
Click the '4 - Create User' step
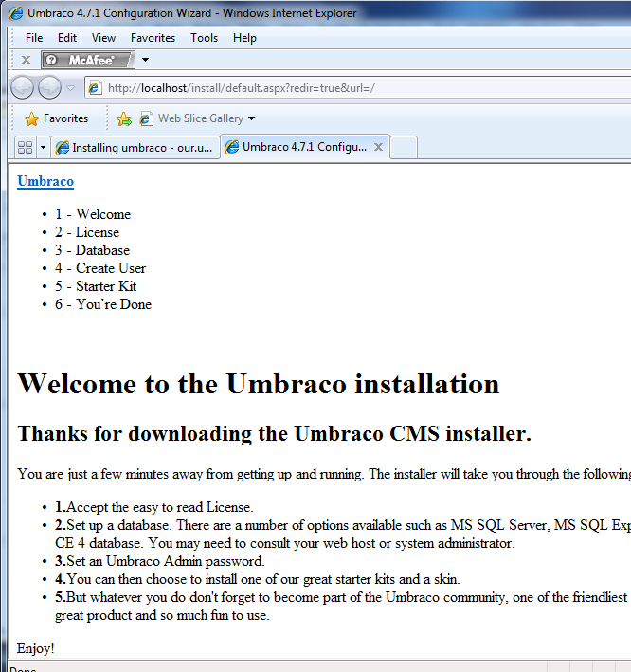pos(100,268)
